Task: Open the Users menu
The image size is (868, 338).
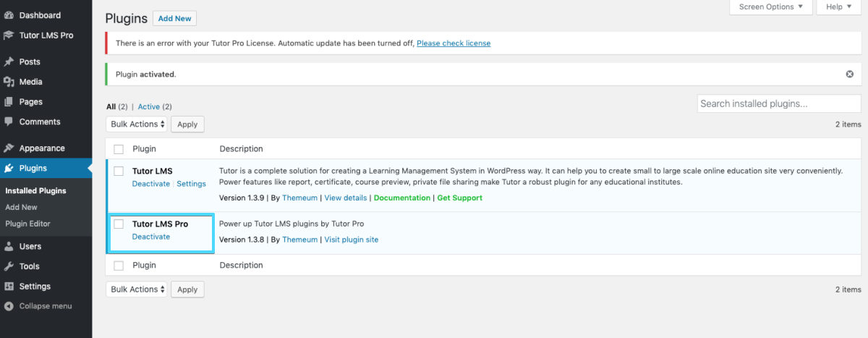Action: (x=30, y=247)
